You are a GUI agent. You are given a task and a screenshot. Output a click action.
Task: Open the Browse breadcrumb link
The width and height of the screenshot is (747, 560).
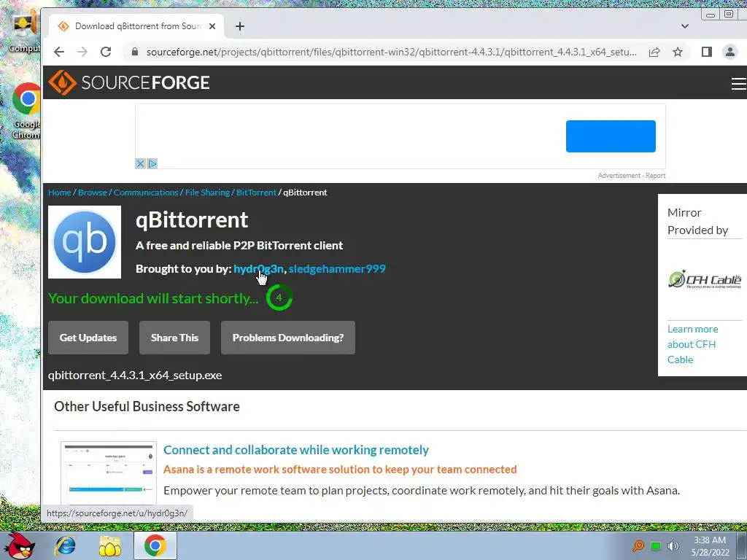click(93, 192)
